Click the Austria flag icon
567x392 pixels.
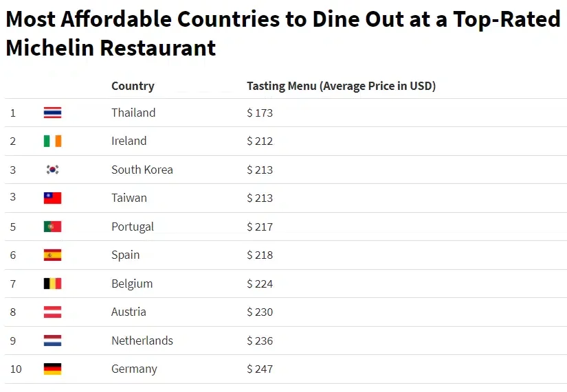52,312
